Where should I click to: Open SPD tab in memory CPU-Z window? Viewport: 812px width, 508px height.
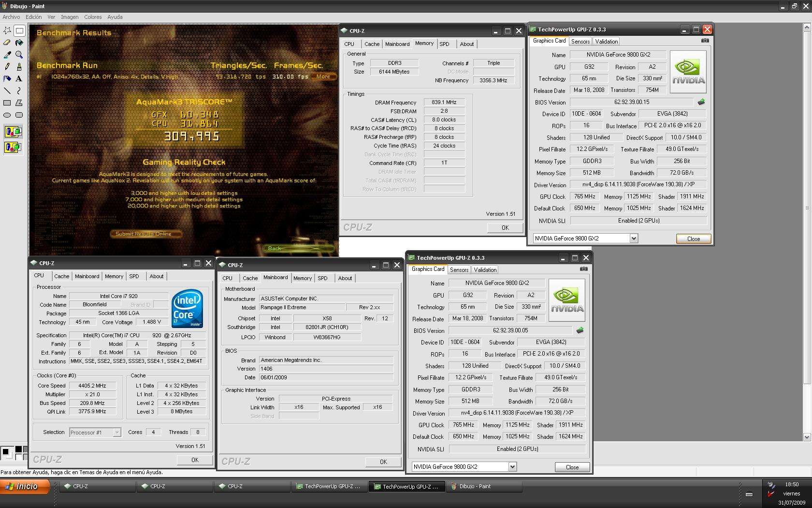click(444, 44)
